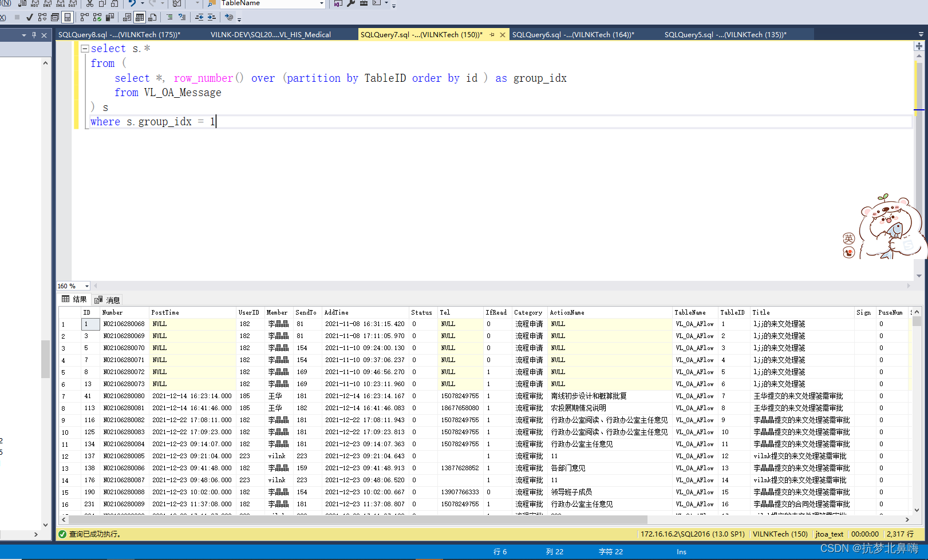Click the Parse checkmark toolbar icon

click(30, 17)
